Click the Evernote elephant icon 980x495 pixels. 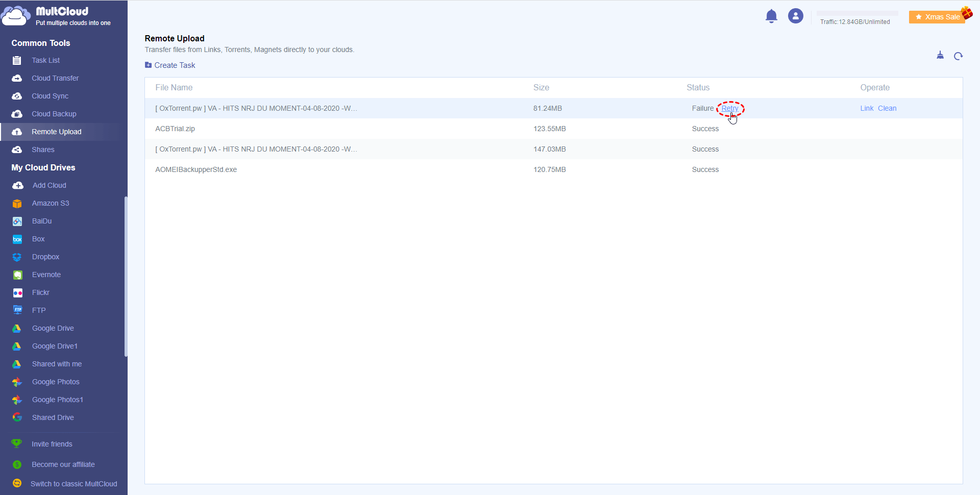coord(18,275)
